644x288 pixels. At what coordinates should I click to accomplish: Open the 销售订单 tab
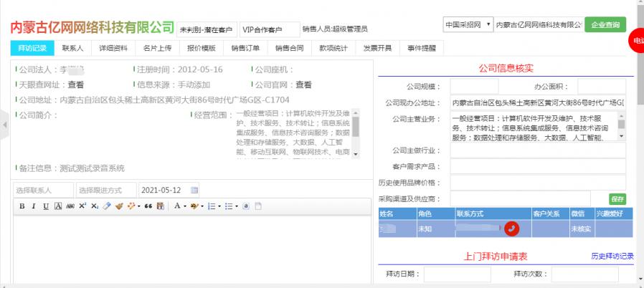[245, 48]
